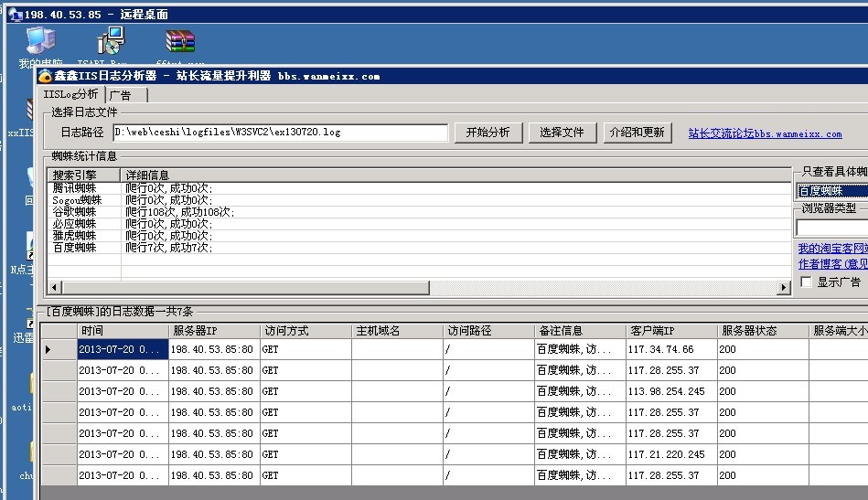The image size is (868, 500).
Task: Sort by the 搜索引擎 column header
Action: (x=83, y=176)
